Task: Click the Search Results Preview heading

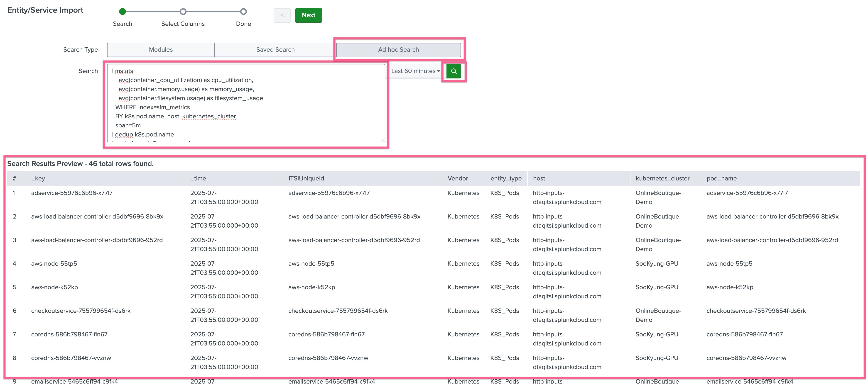Action: 80,164
